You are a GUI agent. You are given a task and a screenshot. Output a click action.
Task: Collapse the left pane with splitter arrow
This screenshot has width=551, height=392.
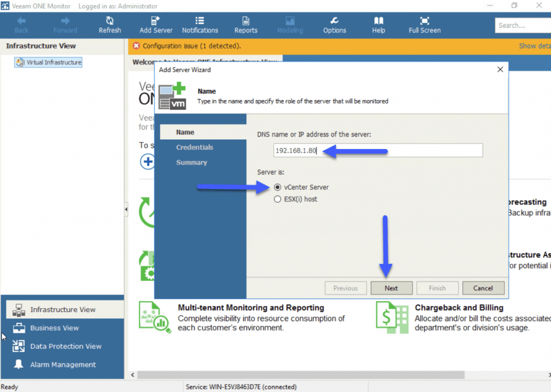click(126, 209)
